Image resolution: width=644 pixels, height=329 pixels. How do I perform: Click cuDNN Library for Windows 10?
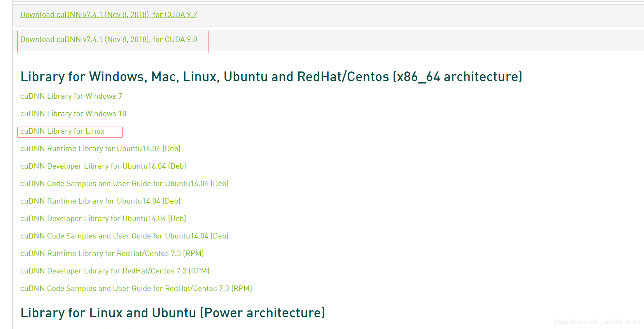pos(73,114)
